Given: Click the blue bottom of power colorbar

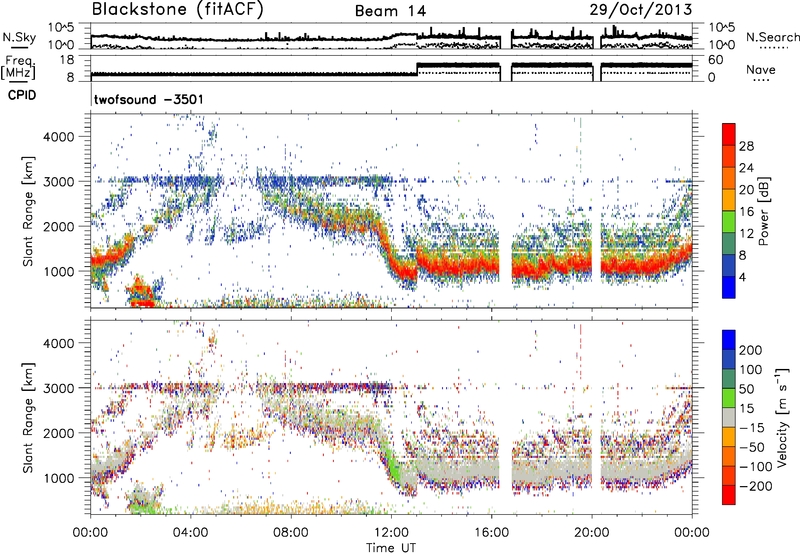Looking at the screenshot, I should [x=729, y=287].
